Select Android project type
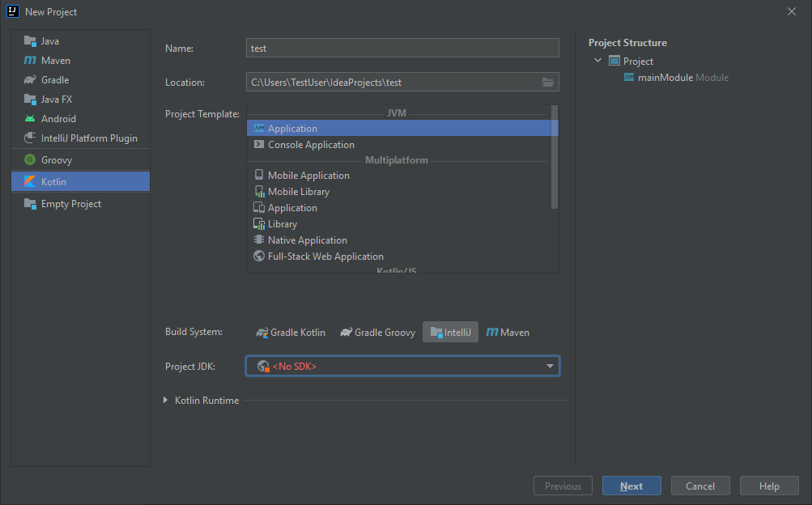Image resolution: width=812 pixels, height=505 pixels. (x=58, y=119)
